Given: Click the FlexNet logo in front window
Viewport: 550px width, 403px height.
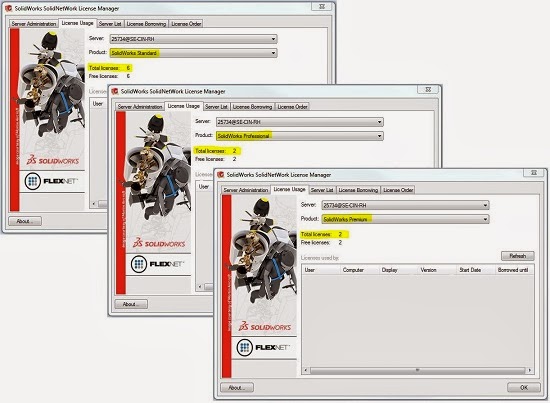Looking at the screenshot, I should point(264,348).
